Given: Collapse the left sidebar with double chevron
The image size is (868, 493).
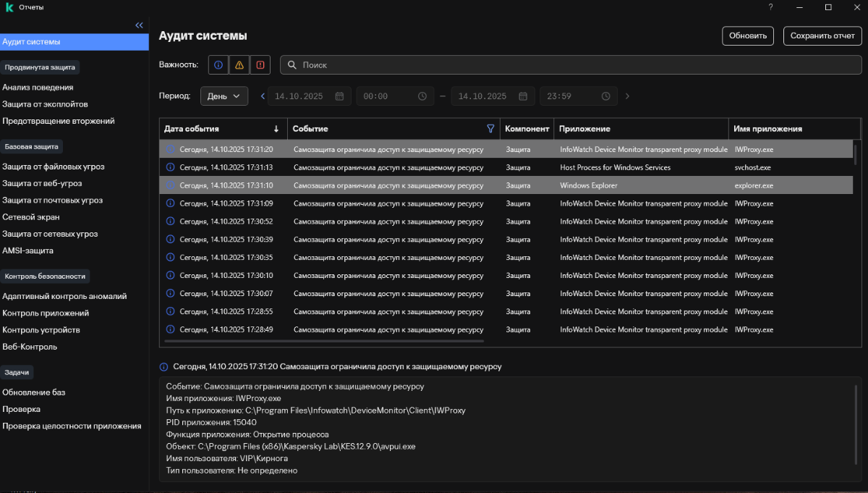Looking at the screenshot, I should click(x=140, y=25).
